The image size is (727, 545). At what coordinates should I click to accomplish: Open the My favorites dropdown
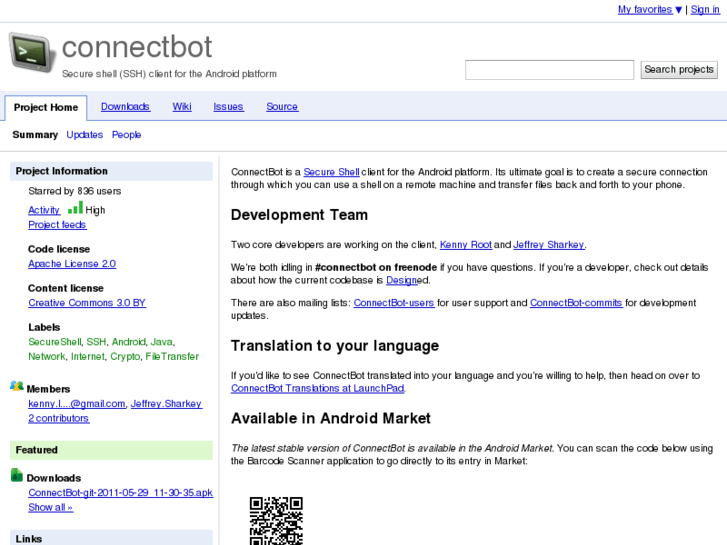point(650,10)
